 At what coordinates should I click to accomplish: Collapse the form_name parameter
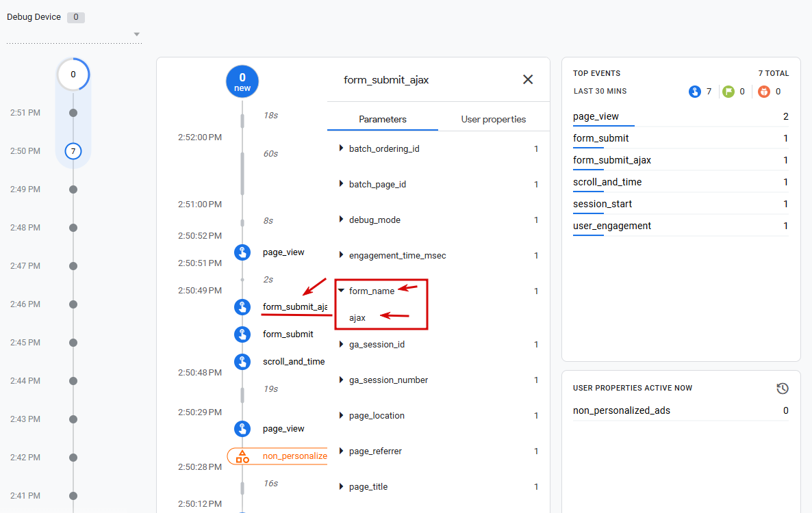[341, 291]
